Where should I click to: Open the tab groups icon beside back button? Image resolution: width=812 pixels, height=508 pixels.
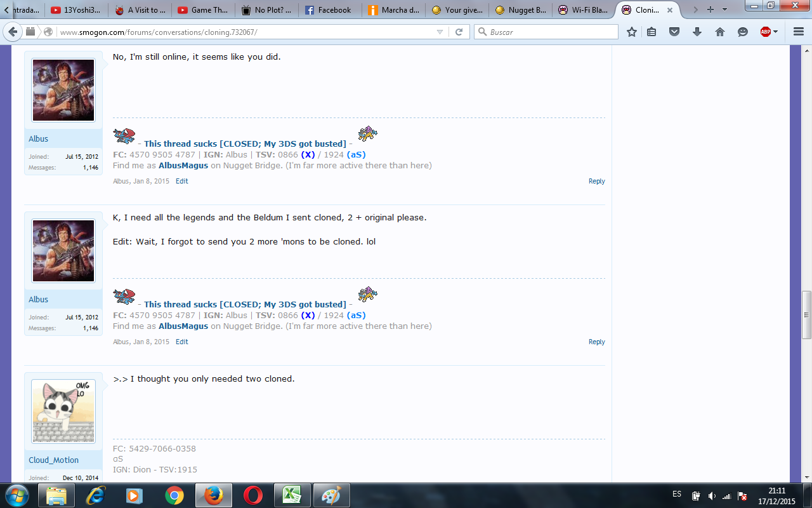[30, 32]
